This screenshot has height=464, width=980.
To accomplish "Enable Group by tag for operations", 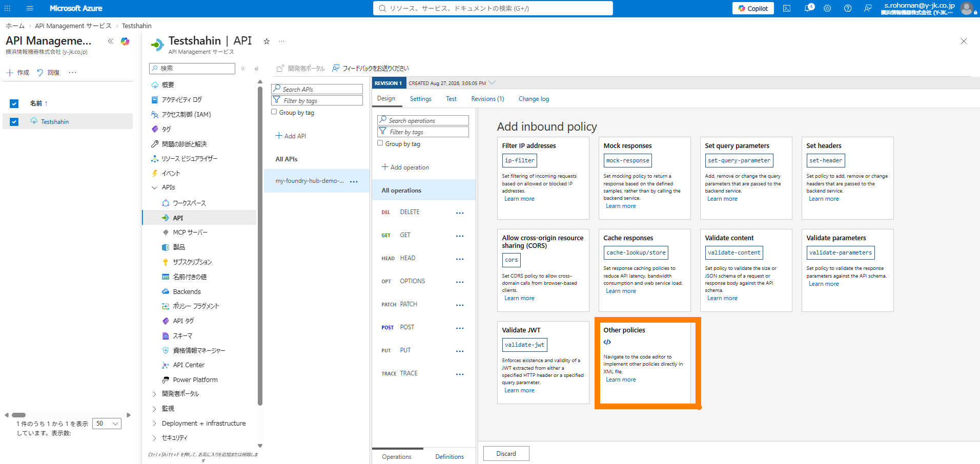I will 380,143.
